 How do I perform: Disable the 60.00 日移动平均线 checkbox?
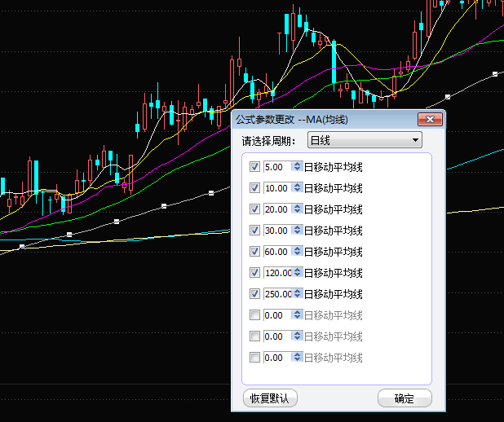255,252
